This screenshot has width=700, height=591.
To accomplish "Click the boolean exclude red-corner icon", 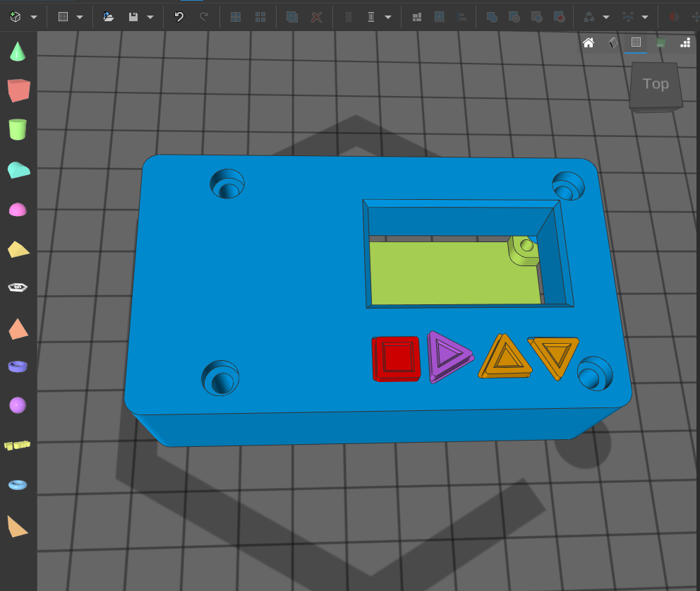I will (x=559, y=17).
